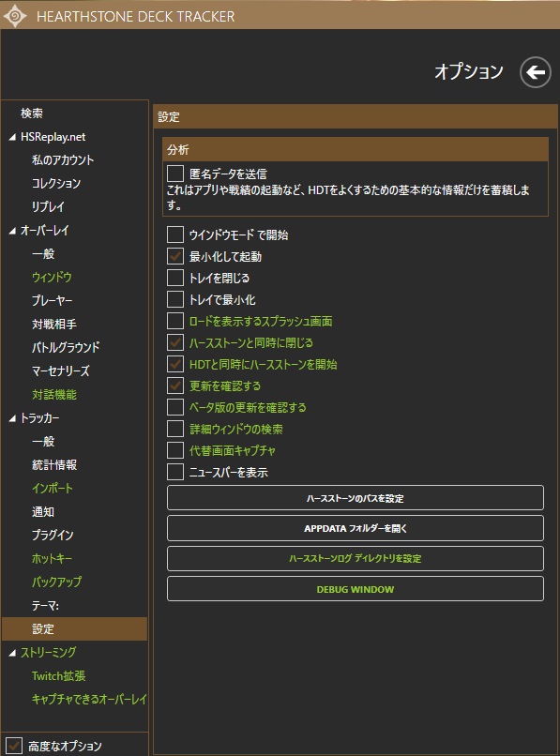Collapse the オーバーレイ section arrow
The height and width of the screenshot is (756, 560).
tap(12, 231)
